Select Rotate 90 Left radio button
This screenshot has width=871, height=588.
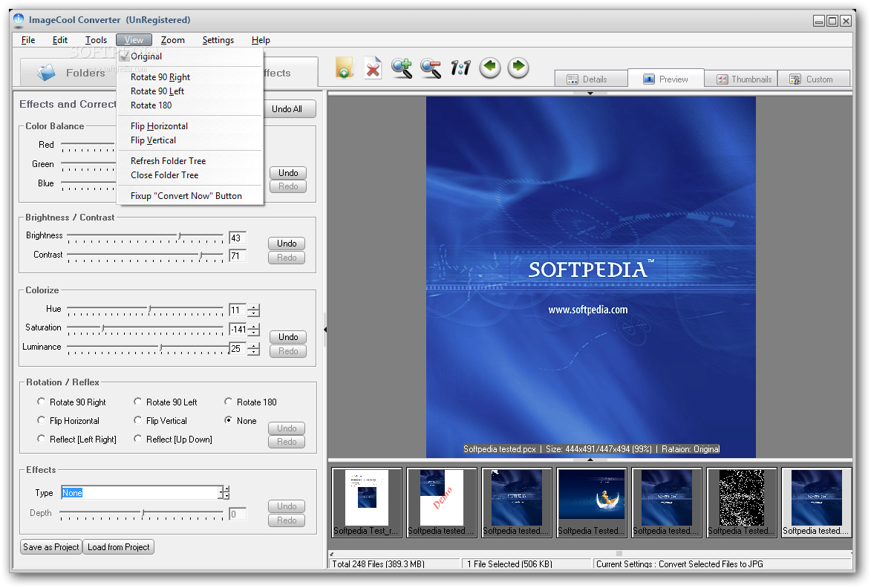138,402
